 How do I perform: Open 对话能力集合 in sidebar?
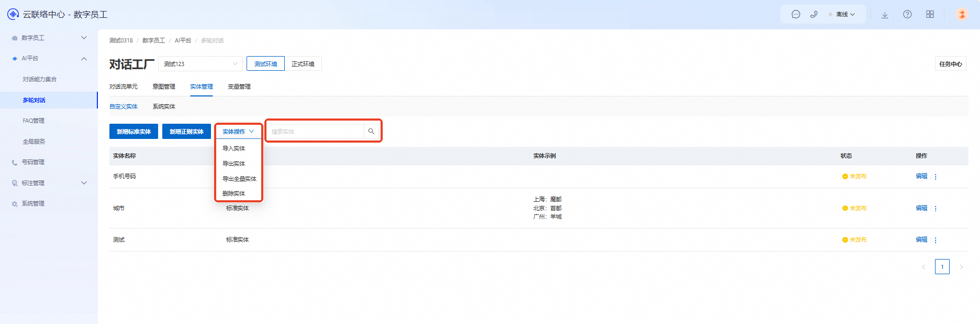(x=40, y=79)
